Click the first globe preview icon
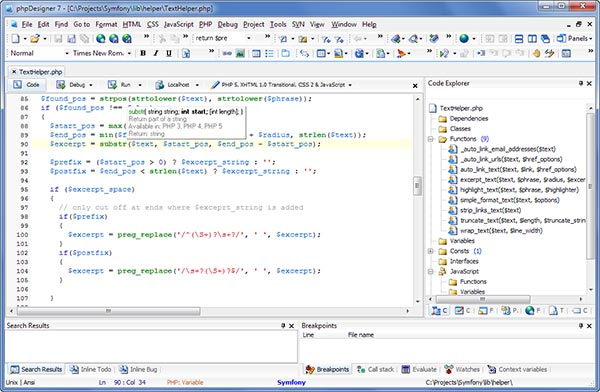 pyautogui.click(x=101, y=38)
